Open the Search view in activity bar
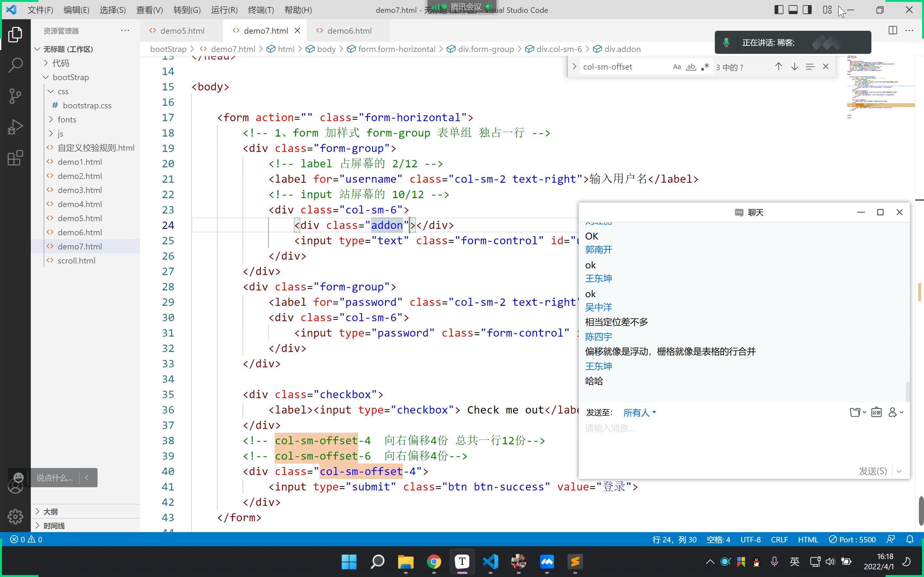This screenshot has width=924, height=577. (15, 65)
